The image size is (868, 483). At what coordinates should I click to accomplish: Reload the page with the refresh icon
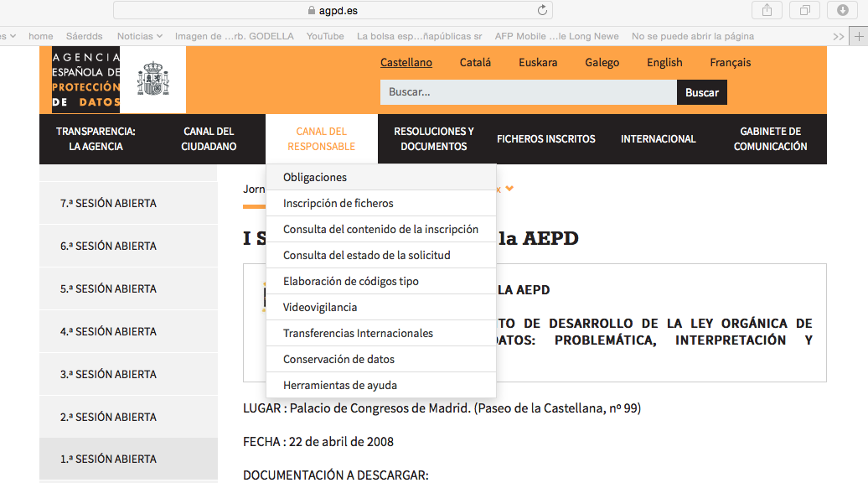point(543,10)
